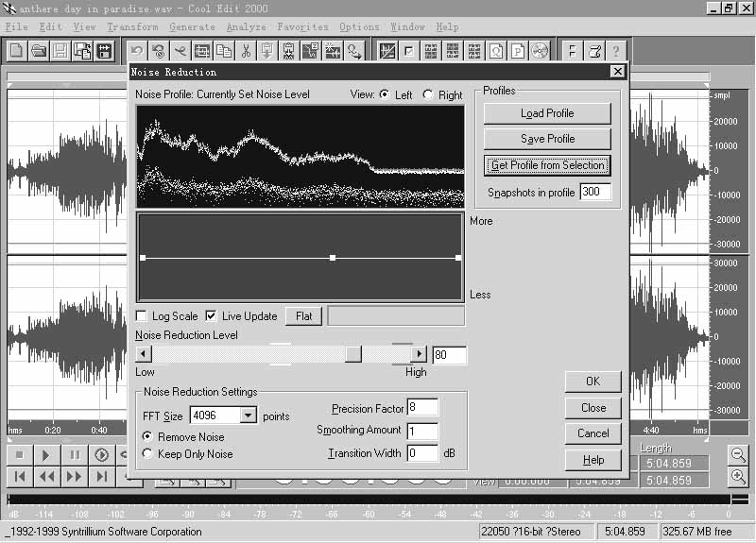Click the toolbar help question mark icon
756x543 pixels.
617,51
